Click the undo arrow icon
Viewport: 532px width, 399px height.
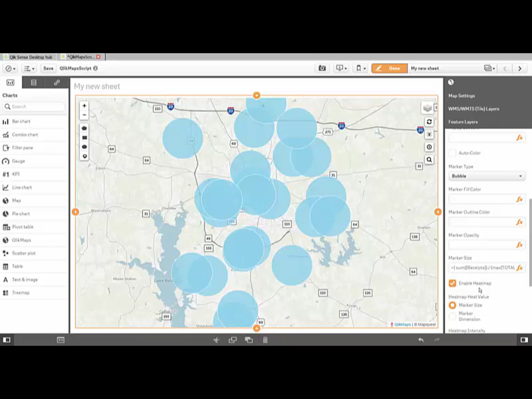[421, 340]
